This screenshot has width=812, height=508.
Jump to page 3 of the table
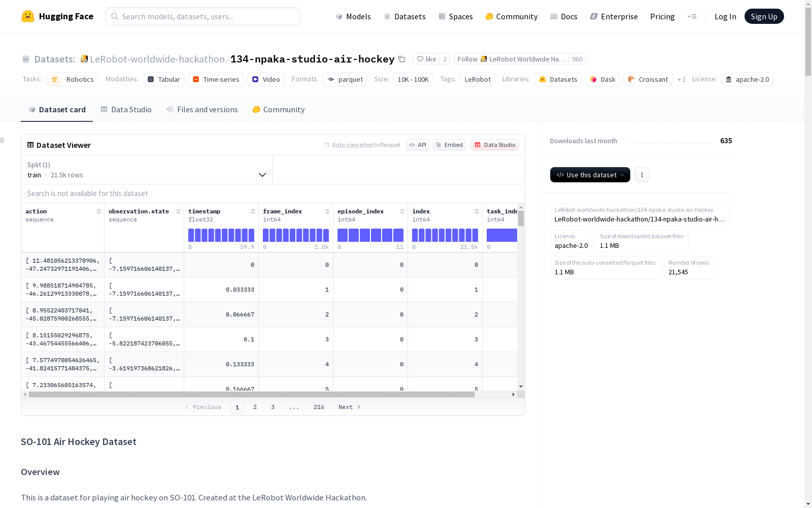tap(273, 407)
